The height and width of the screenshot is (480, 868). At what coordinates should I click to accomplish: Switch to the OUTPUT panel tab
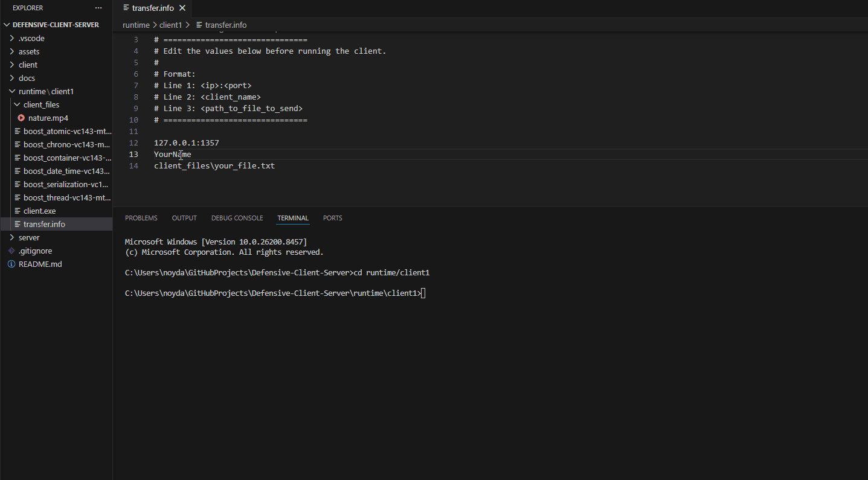coord(184,218)
